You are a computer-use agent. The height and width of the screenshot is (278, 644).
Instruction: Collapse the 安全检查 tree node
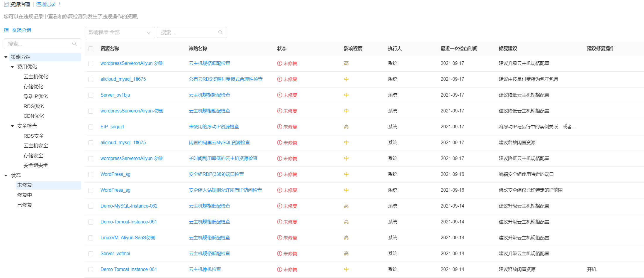tap(12, 126)
